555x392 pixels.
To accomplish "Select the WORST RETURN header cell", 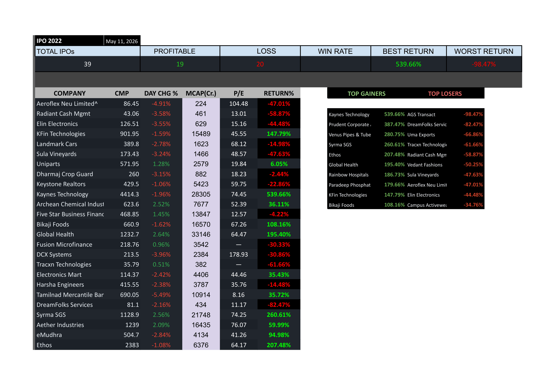I will (x=484, y=51).
